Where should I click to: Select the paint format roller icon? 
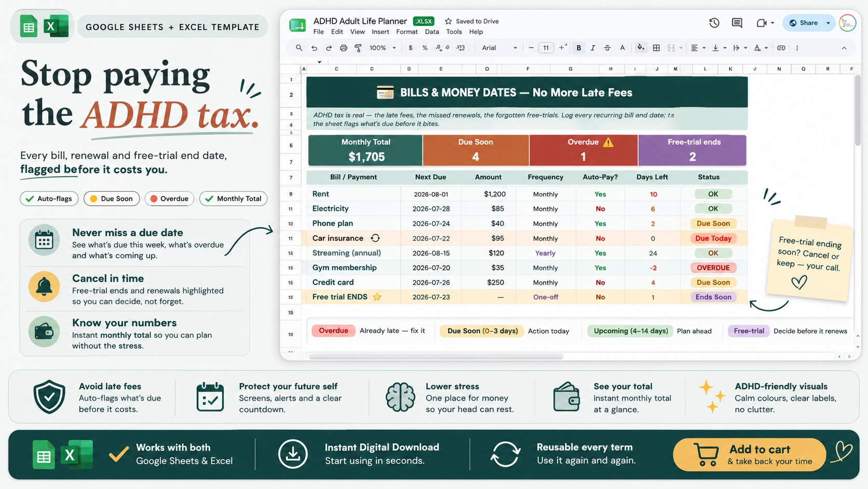coord(358,48)
